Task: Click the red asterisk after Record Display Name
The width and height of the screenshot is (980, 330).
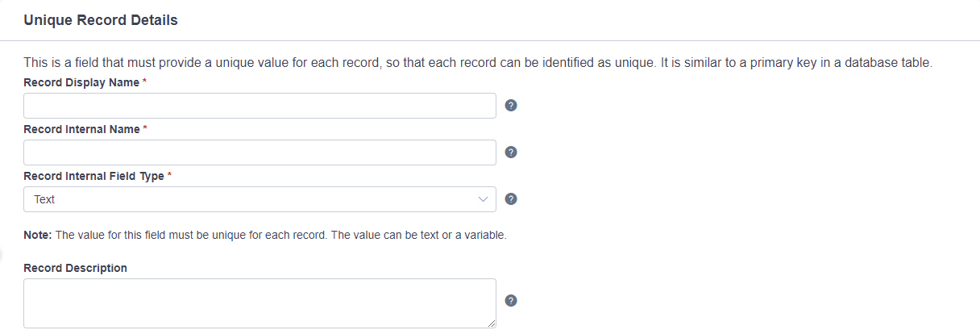Action: pos(144,81)
